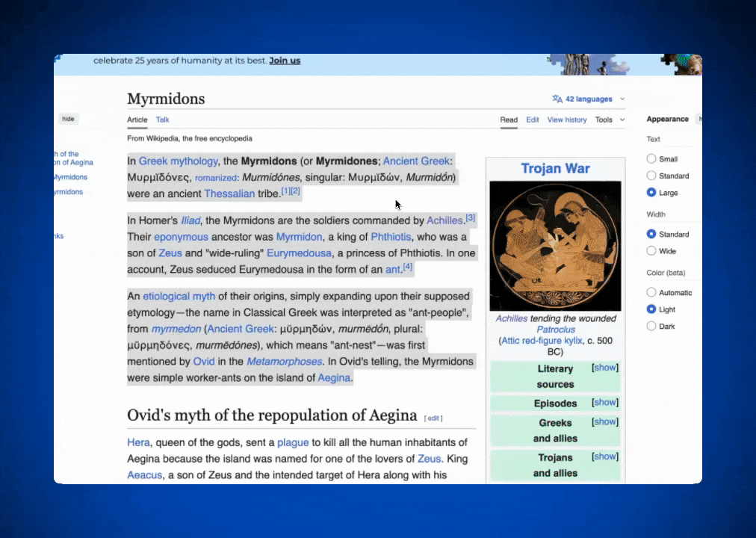Image resolution: width=756 pixels, height=538 pixels.
Task: Open the Metamorphoses link
Action: pos(285,361)
